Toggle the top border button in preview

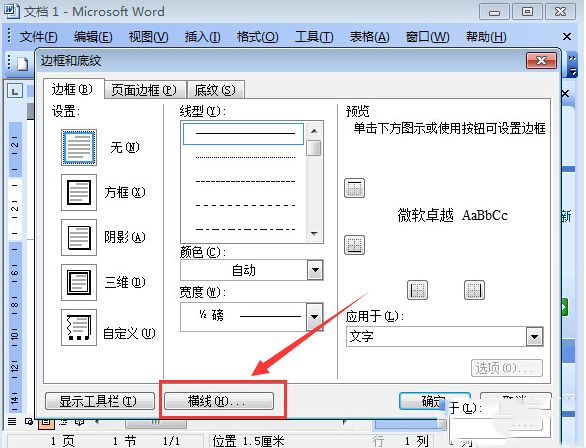(x=354, y=188)
